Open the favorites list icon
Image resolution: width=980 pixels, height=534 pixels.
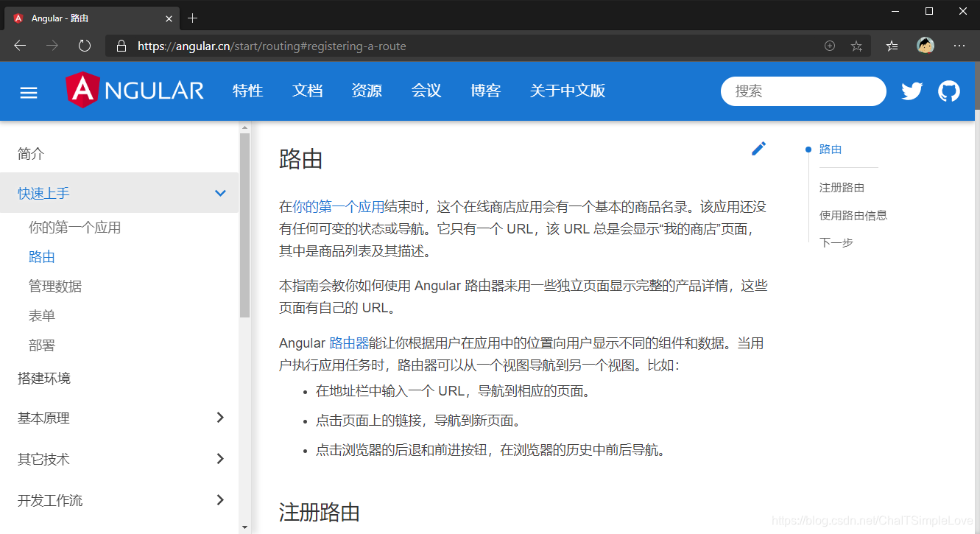tap(892, 46)
